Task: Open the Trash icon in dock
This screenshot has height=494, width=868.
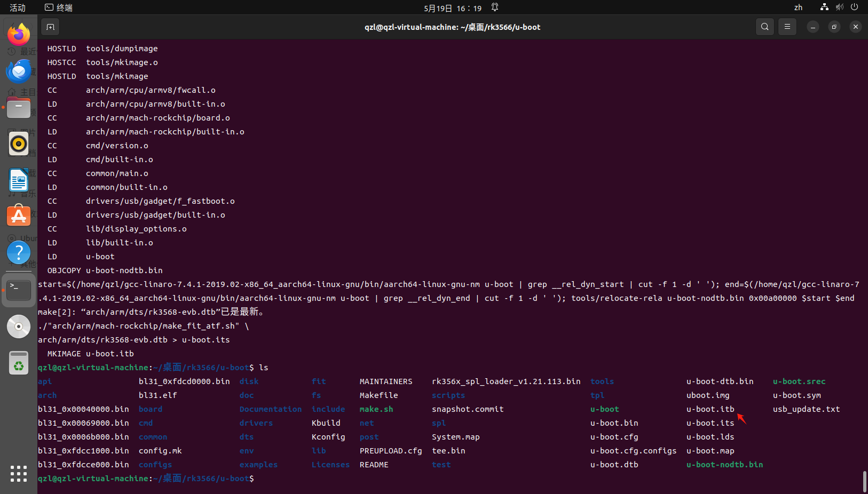Action: tap(19, 363)
